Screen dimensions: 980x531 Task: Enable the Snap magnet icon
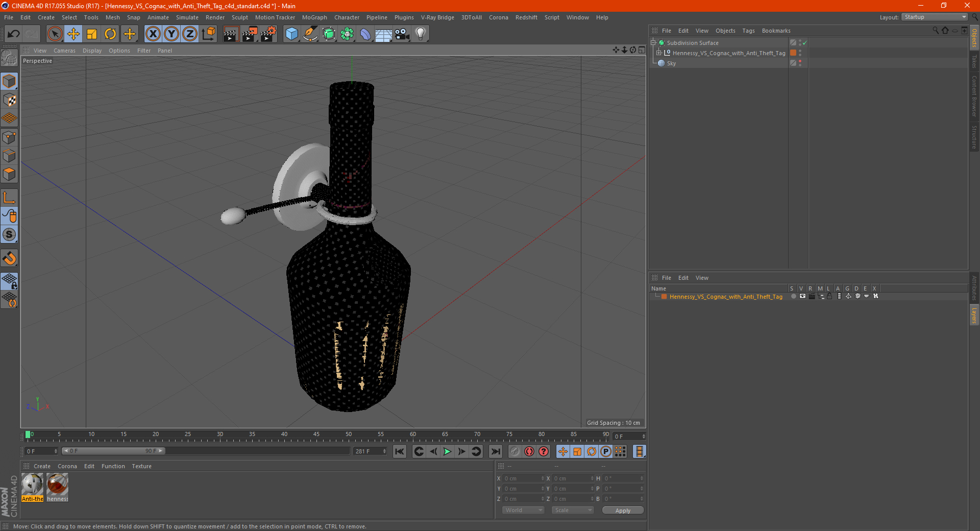pyautogui.click(x=9, y=258)
